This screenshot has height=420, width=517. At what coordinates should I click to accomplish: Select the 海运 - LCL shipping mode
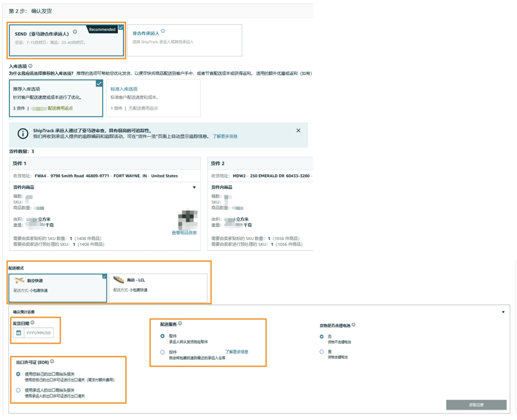click(x=158, y=288)
